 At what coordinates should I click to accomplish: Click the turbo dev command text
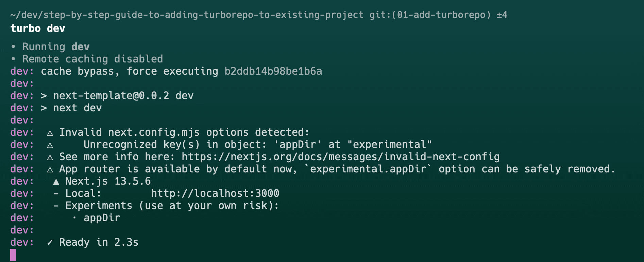[38, 29]
